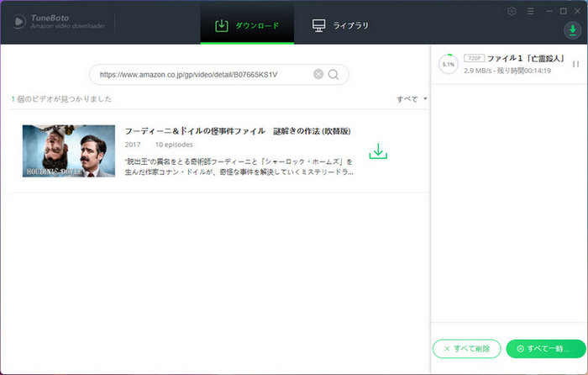Maximize the TuneBoto window
588x375 pixels.
click(564, 11)
